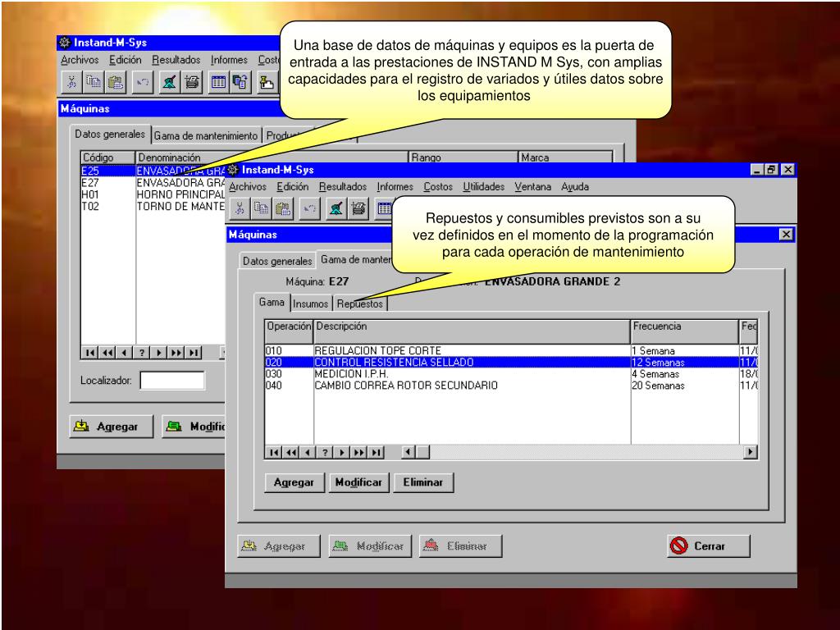Open the Resultados menu in the front window

point(343,186)
